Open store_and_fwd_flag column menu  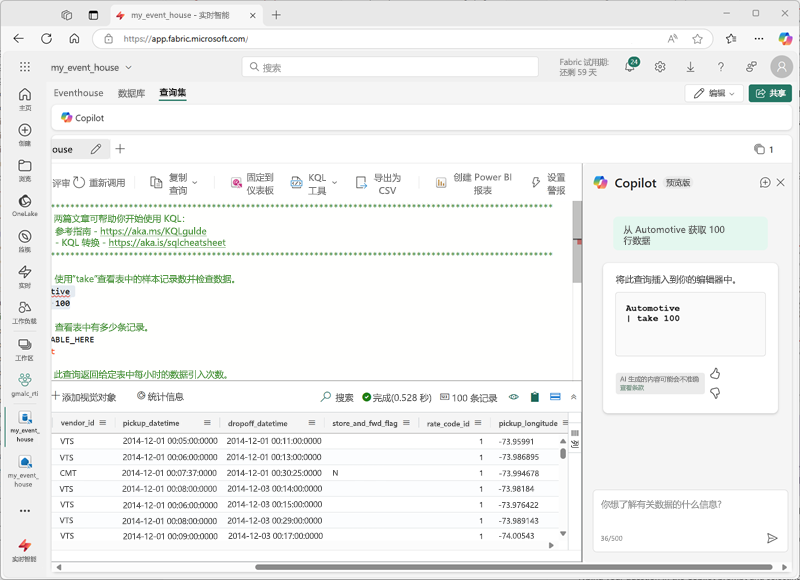coord(406,423)
